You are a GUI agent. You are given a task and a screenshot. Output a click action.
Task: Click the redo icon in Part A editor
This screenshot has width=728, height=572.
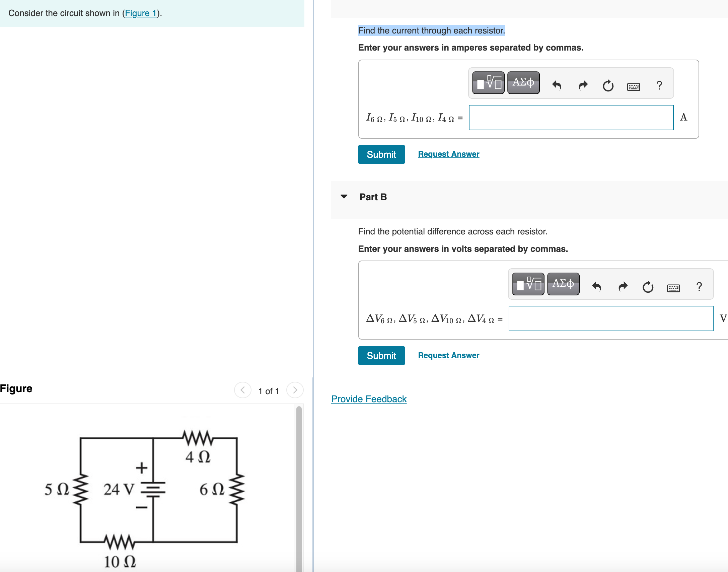pyautogui.click(x=583, y=85)
